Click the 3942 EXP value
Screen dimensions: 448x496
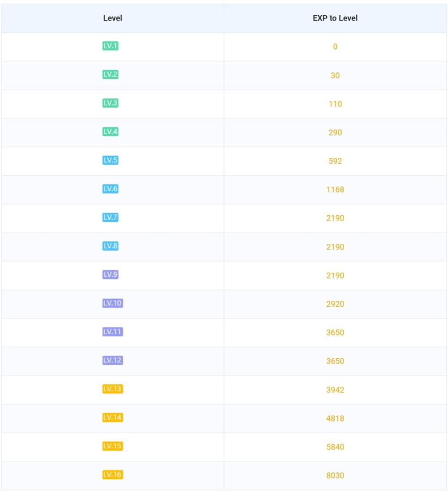tap(335, 390)
